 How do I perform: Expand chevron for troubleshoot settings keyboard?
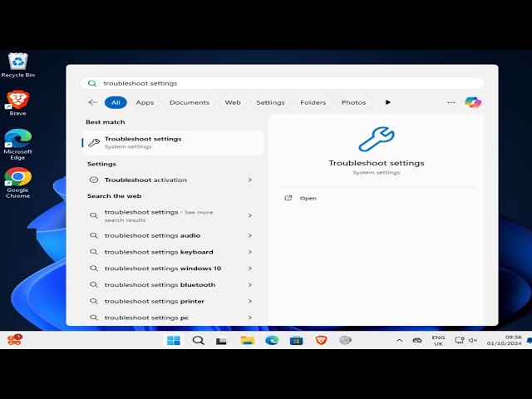point(250,252)
